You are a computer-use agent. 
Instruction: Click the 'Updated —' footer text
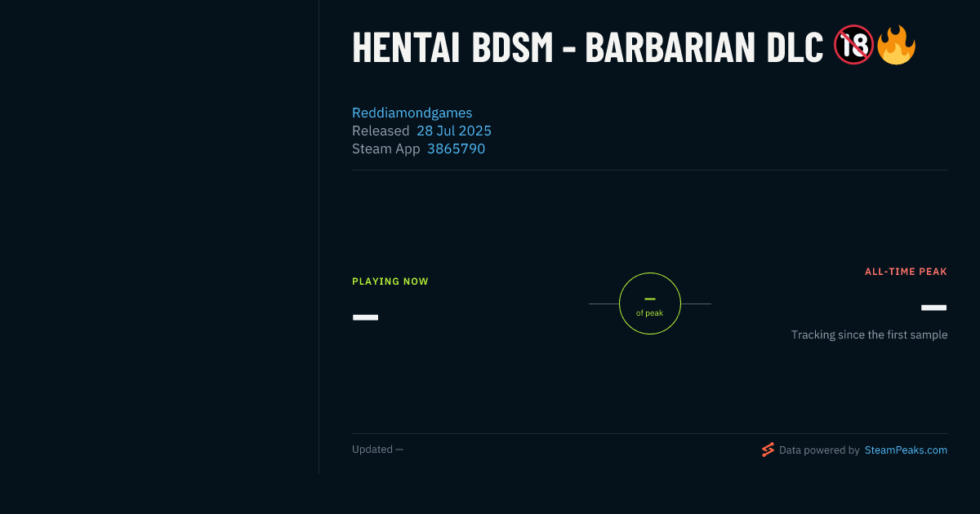coord(377,450)
